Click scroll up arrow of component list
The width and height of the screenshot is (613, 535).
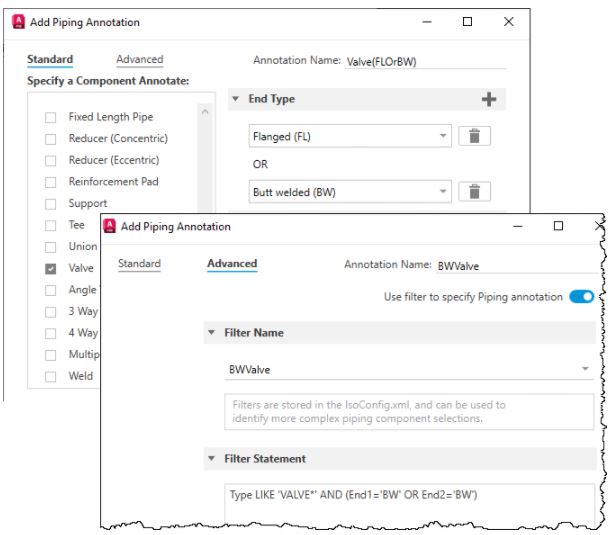pyautogui.click(x=205, y=112)
